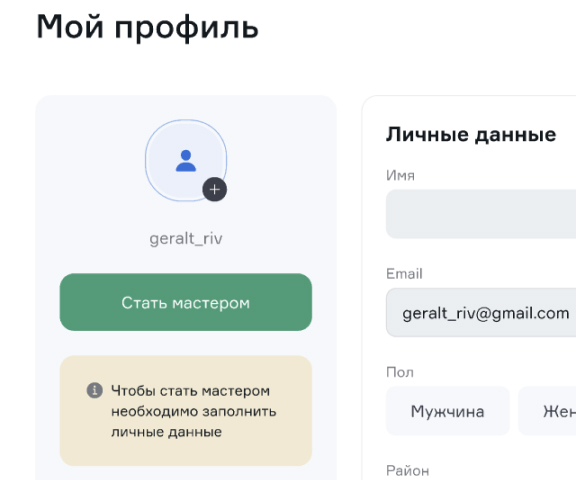Viewport: 576px width, 480px height.
Task: Click the Чтобы стать мастером notice text
Action: pyautogui.click(x=190, y=391)
